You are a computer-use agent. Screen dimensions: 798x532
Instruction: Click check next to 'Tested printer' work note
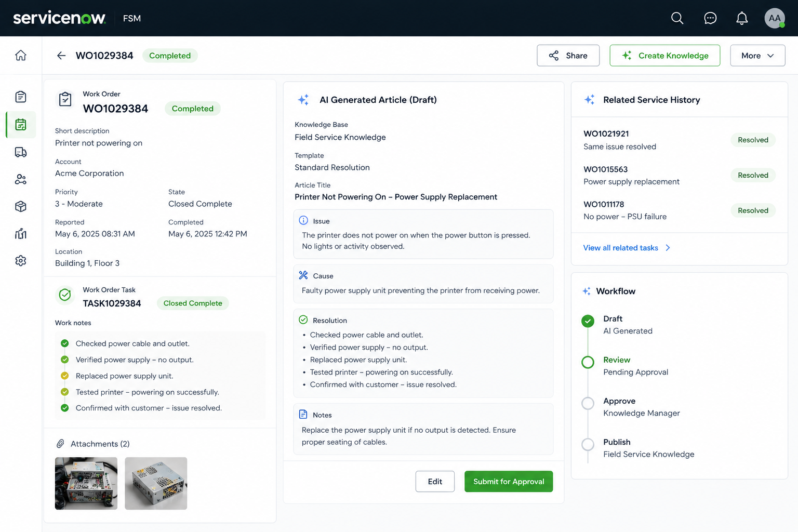65,392
